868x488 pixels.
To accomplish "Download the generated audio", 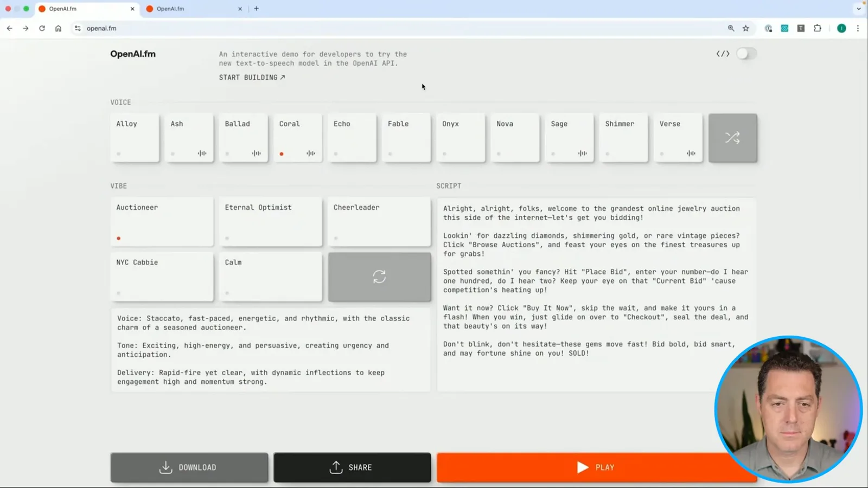I will pos(189,467).
